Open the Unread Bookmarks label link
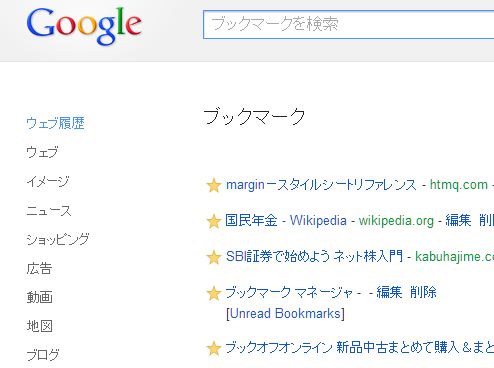The height and width of the screenshot is (368, 494). pyautogui.click(x=285, y=314)
